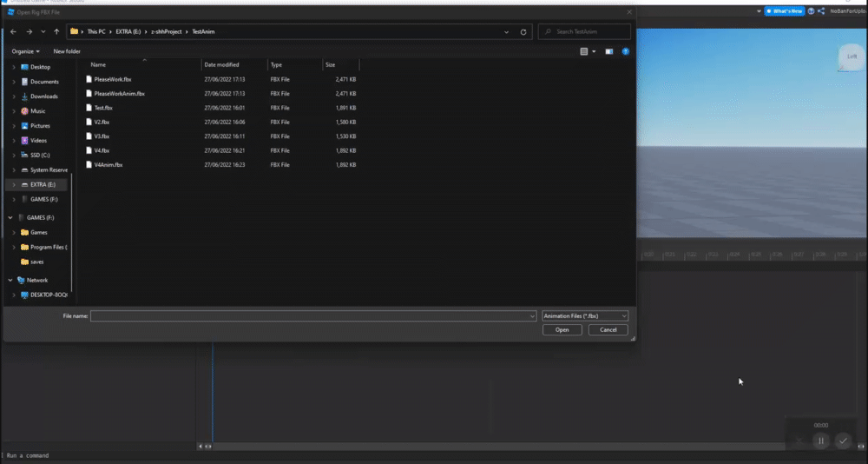The width and height of the screenshot is (868, 464).
Task: Click the Cancel button
Action: pyautogui.click(x=608, y=330)
